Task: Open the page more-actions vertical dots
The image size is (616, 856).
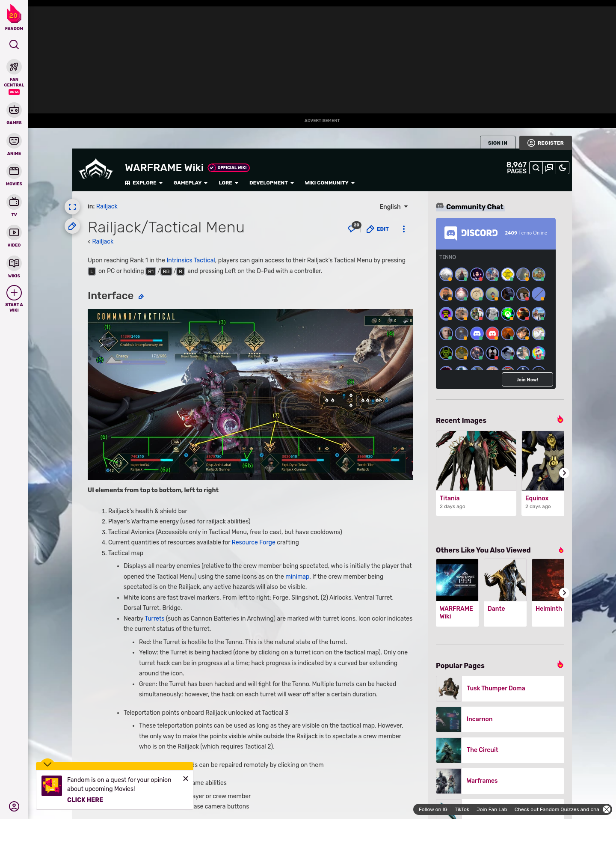Action: (x=404, y=229)
